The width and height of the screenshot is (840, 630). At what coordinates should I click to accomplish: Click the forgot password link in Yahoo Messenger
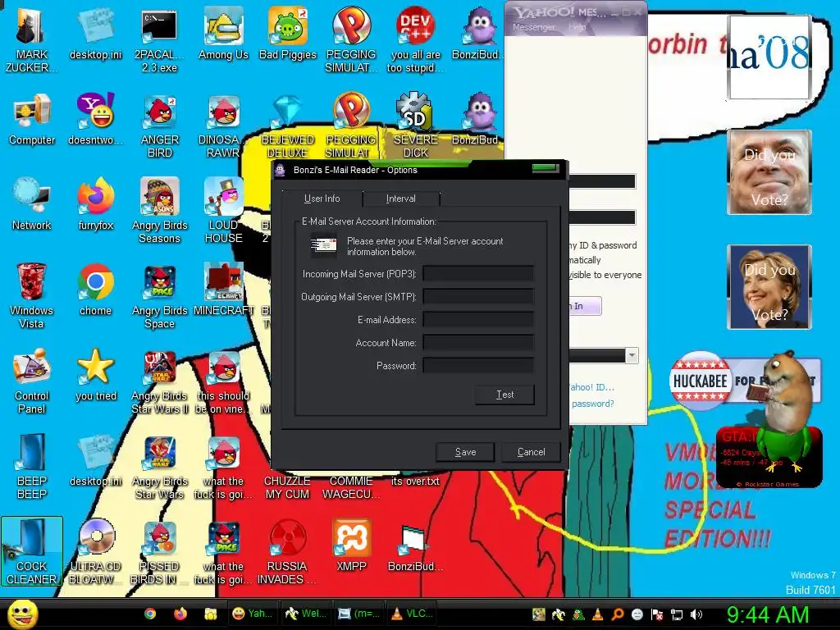coord(592,404)
